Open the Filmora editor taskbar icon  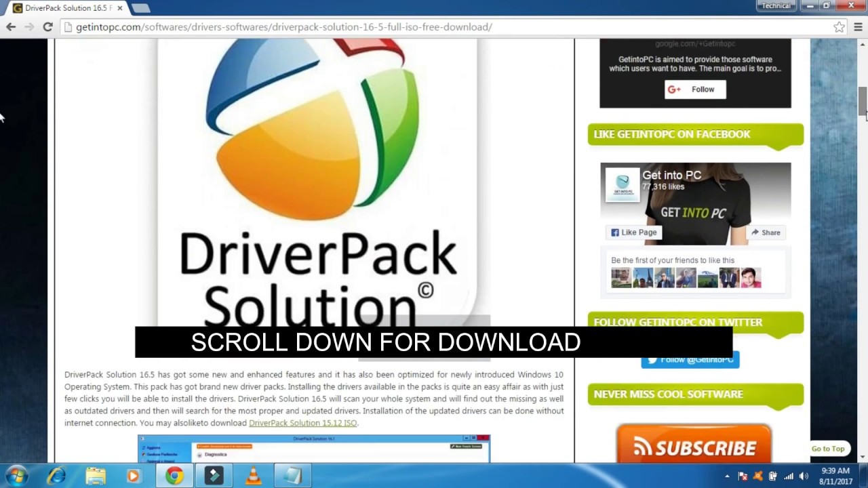coord(214,476)
